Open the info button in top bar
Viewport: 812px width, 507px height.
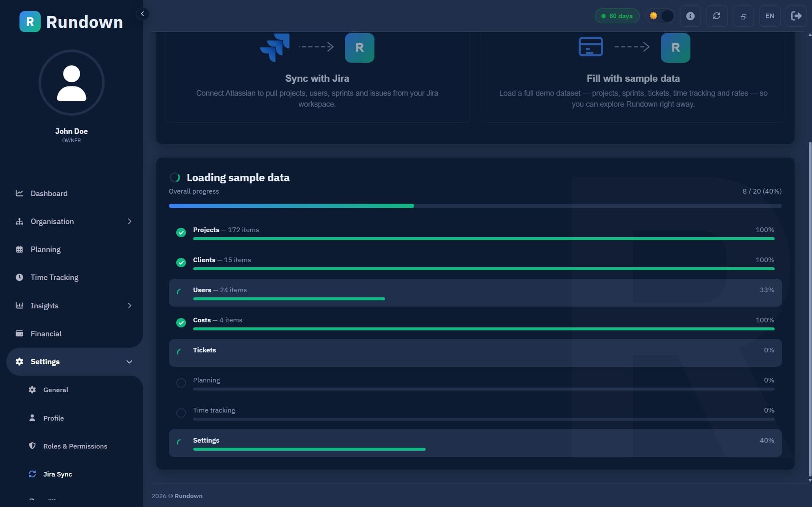(x=690, y=16)
